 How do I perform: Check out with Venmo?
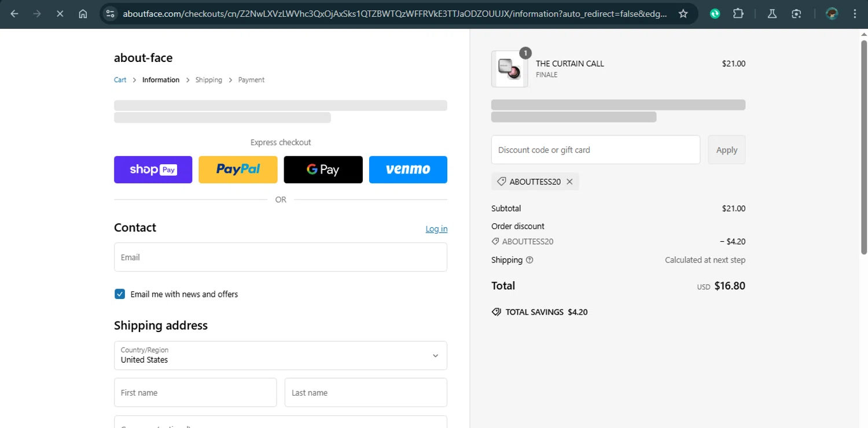(408, 169)
